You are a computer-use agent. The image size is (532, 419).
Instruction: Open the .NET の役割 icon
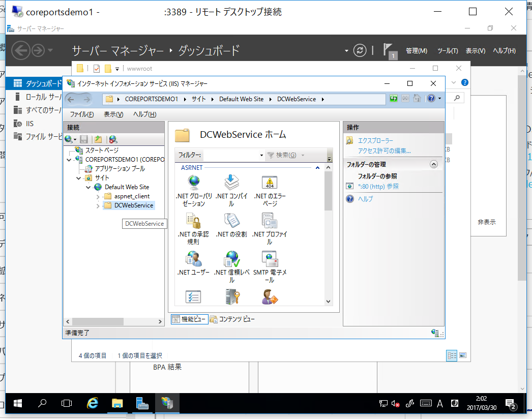pos(232,225)
